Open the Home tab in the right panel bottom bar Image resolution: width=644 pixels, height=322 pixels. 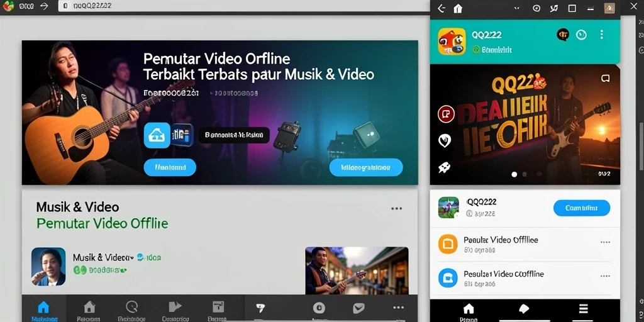click(x=469, y=312)
